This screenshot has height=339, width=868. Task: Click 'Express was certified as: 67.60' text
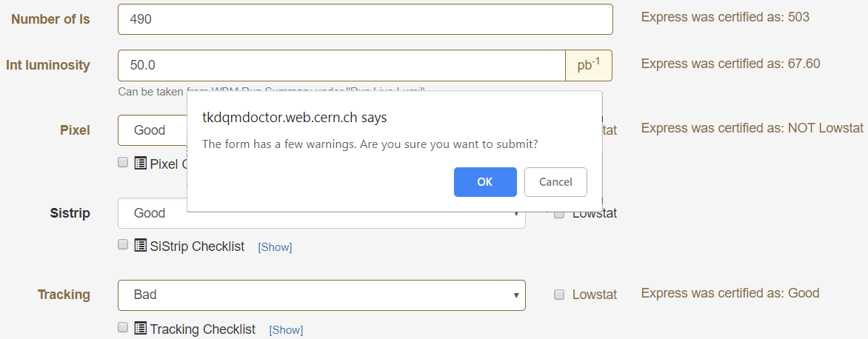coord(731,64)
